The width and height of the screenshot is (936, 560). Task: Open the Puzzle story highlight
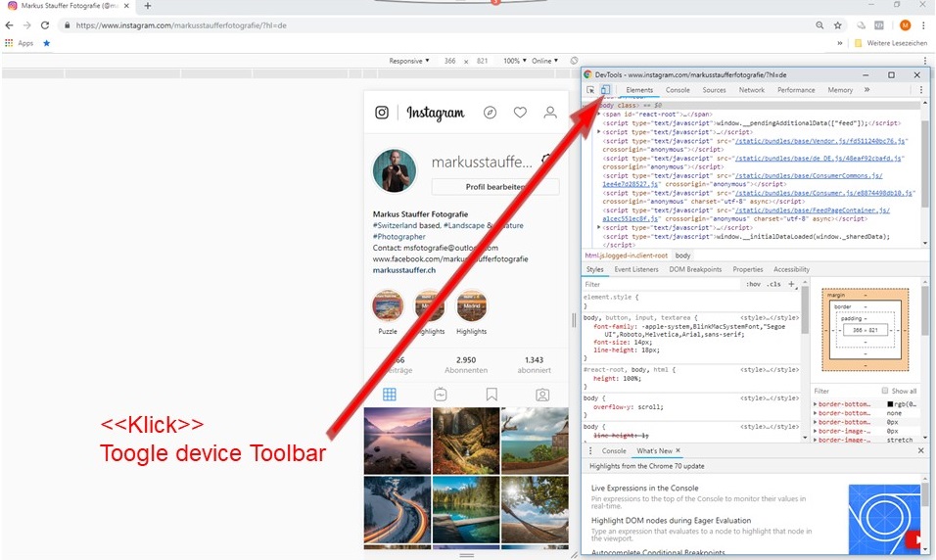click(388, 305)
